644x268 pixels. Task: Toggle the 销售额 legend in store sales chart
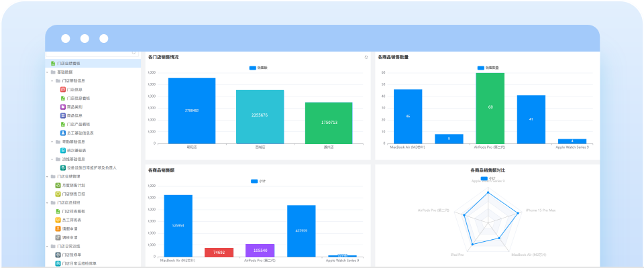pos(258,68)
